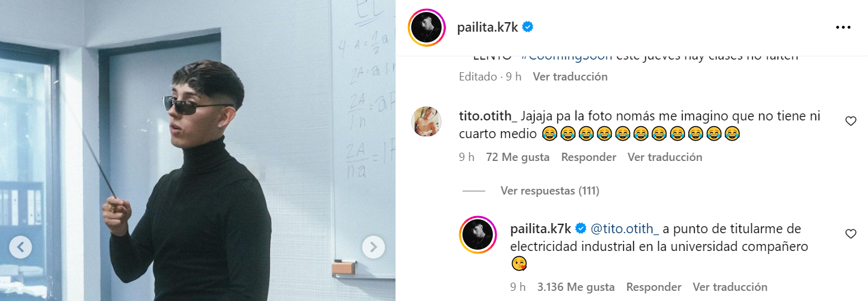The image size is (868, 301).
Task: Click the verified badge beside header username
Action: [527, 27]
